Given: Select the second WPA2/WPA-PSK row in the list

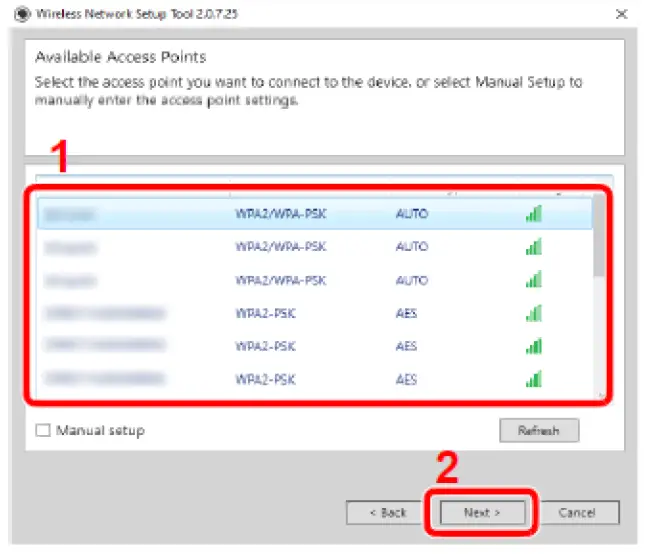Looking at the screenshot, I should click(x=315, y=247).
